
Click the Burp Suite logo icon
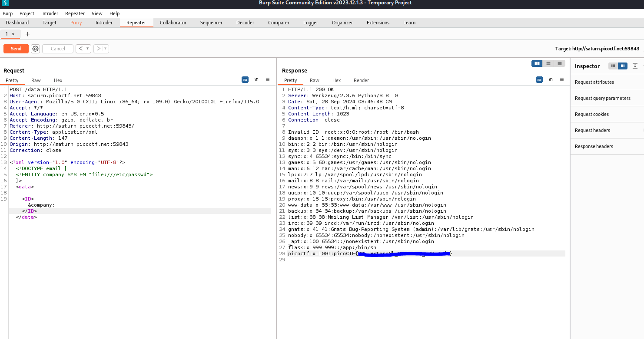point(6,3)
